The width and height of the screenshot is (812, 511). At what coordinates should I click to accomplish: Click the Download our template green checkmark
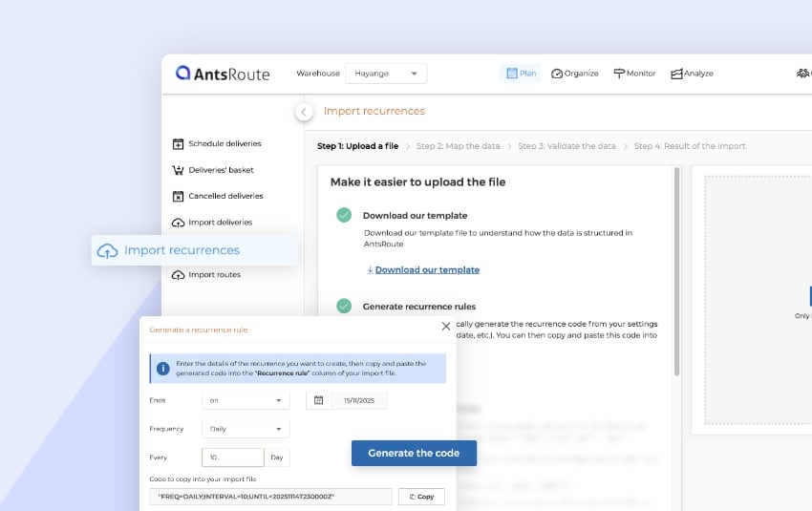344,215
